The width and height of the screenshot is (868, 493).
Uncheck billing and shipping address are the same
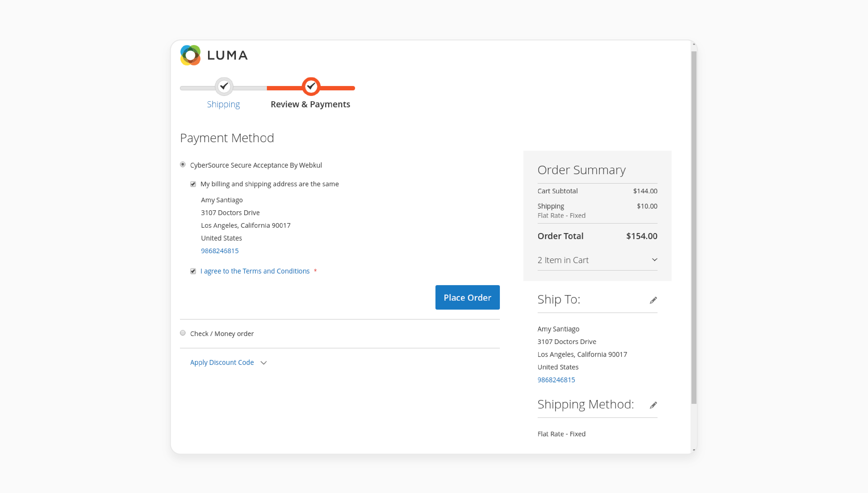(x=193, y=184)
